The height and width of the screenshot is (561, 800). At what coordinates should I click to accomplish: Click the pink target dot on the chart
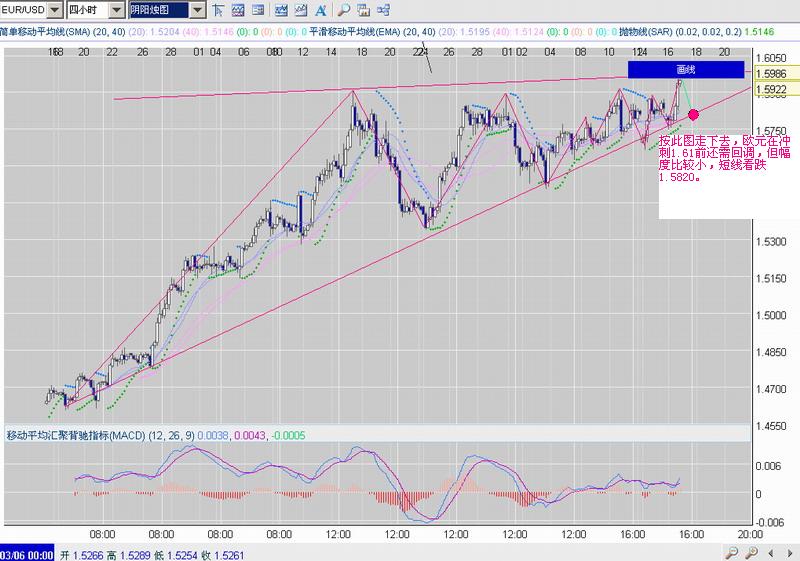(x=693, y=115)
